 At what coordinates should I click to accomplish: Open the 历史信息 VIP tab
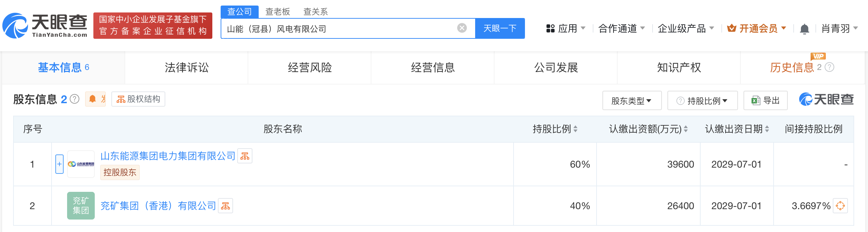click(x=802, y=68)
